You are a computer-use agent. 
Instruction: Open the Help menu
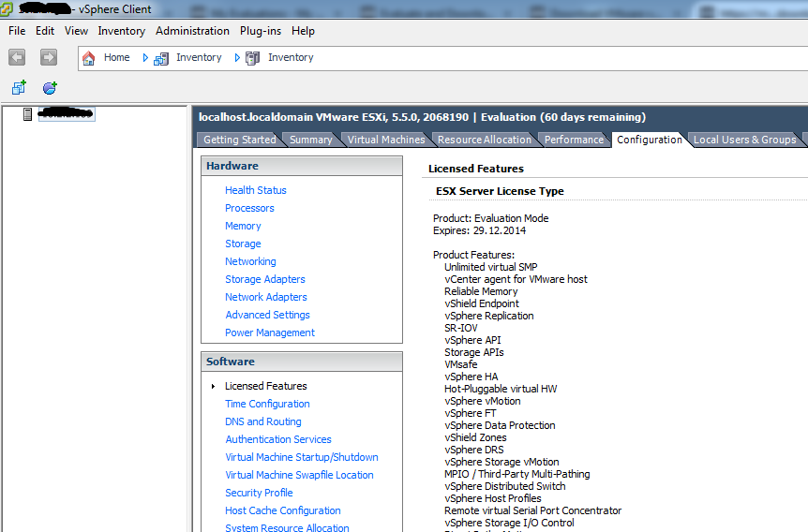(303, 31)
